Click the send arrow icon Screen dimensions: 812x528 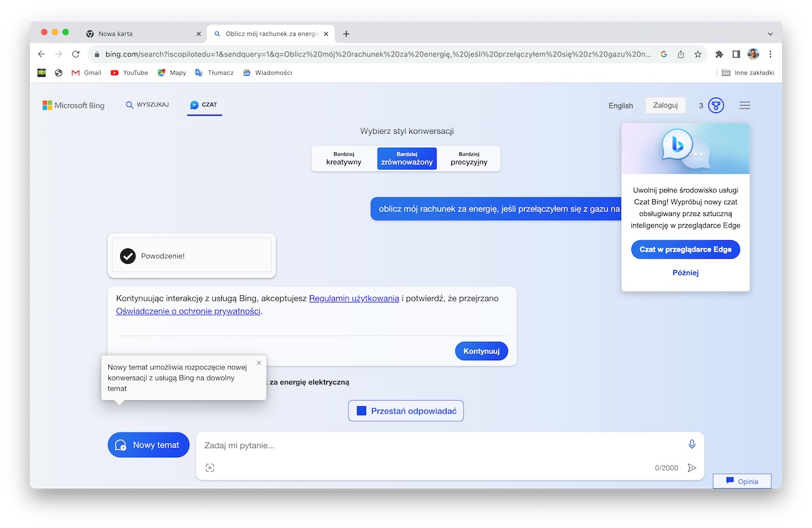pos(692,468)
